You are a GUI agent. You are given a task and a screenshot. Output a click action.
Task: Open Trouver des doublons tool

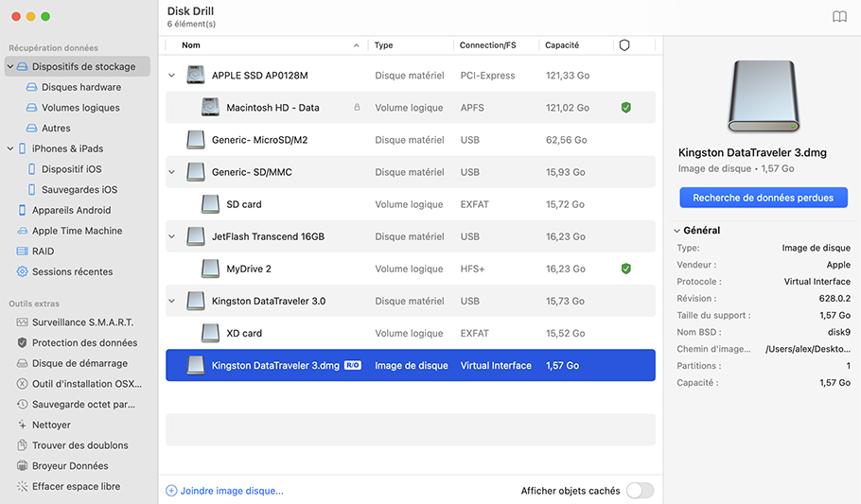[80, 445]
